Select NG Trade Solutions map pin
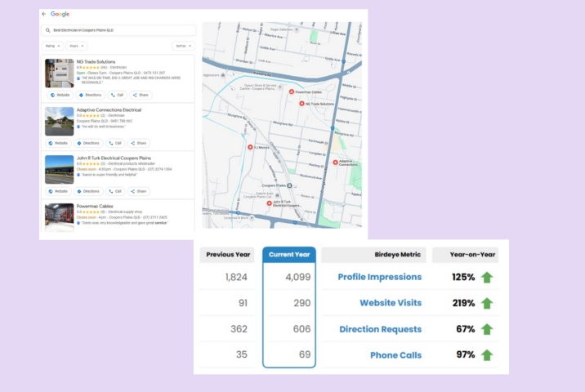585x392 pixels. (301, 104)
